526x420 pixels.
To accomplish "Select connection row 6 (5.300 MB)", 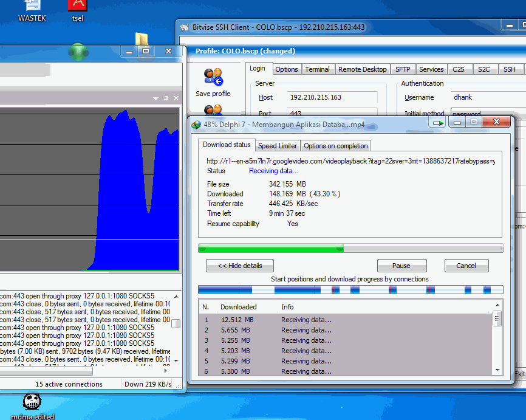I will [346, 371].
